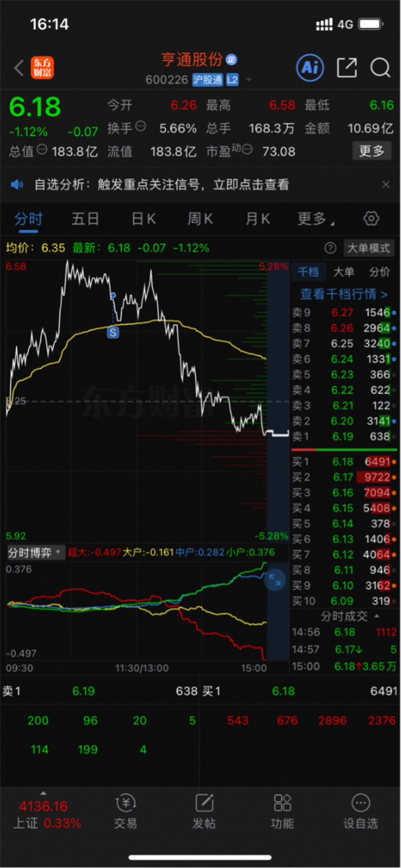Switch to 分时 chart tab
The image size is (401, 868).
click(x=28, y=219)
